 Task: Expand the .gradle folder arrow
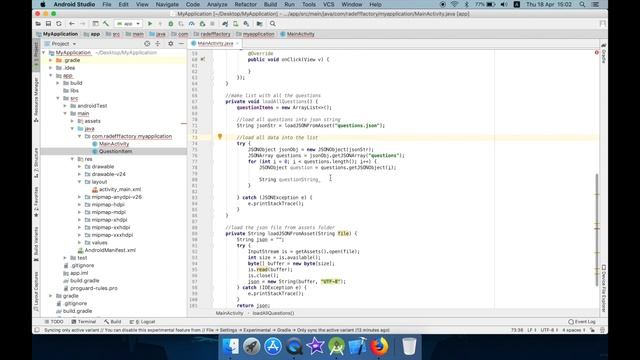51,60
